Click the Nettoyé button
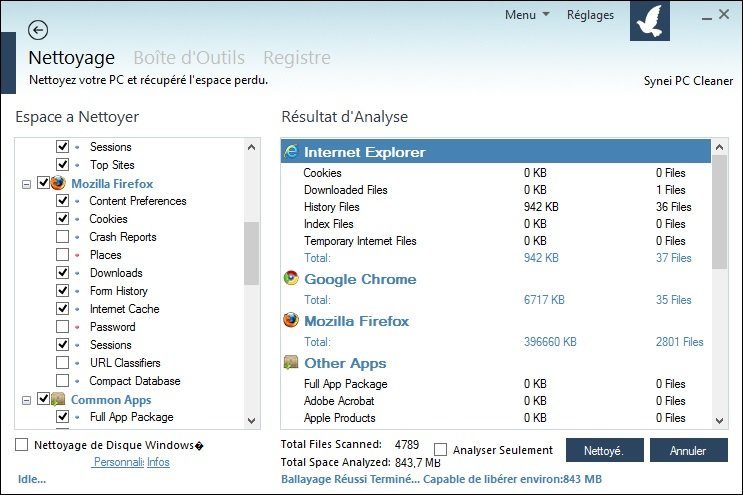Image resolution: width=743 pixels, height=495 pixels. tap(605, 450)
